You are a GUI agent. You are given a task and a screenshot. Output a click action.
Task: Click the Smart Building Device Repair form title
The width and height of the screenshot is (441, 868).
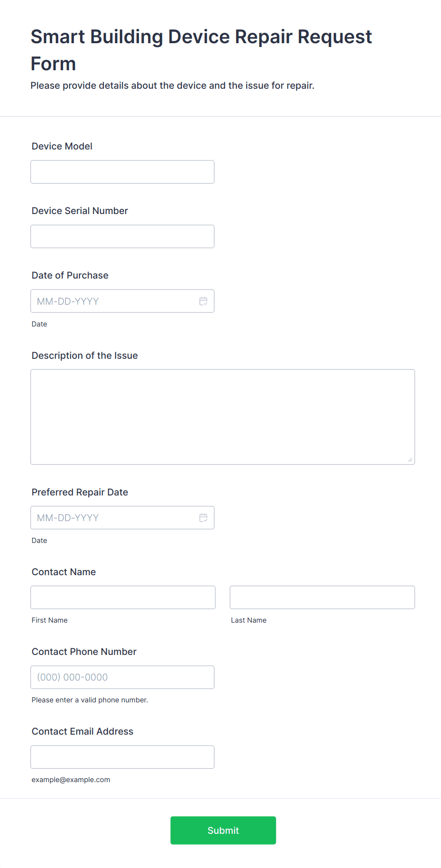202,50
